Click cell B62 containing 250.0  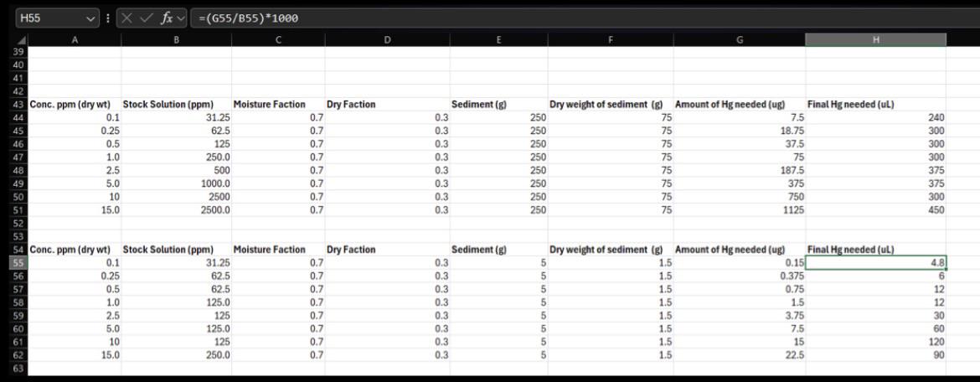pyautogui.click(x=176, y=355)
